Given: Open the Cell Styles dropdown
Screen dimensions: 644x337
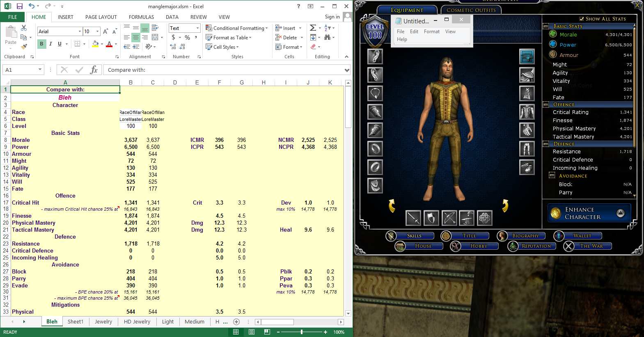Looking at the screenshot, I should tap(222, 47).
